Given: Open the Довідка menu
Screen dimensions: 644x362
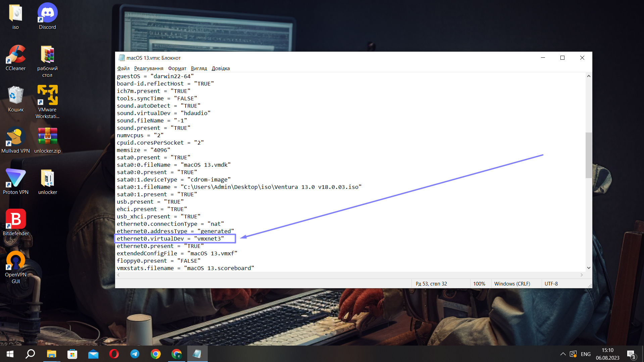Looking at the screenshot, I should pyautogui.click(x=220, y=68).
